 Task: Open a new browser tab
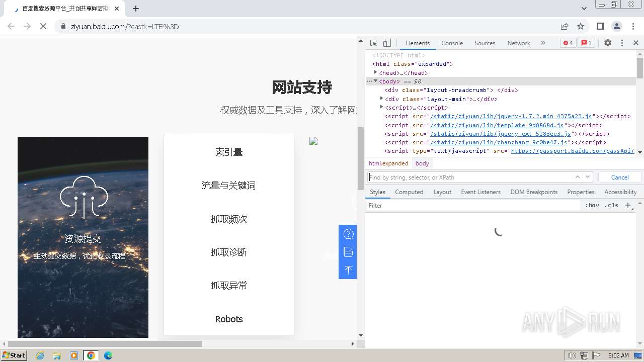coord(136,9)
